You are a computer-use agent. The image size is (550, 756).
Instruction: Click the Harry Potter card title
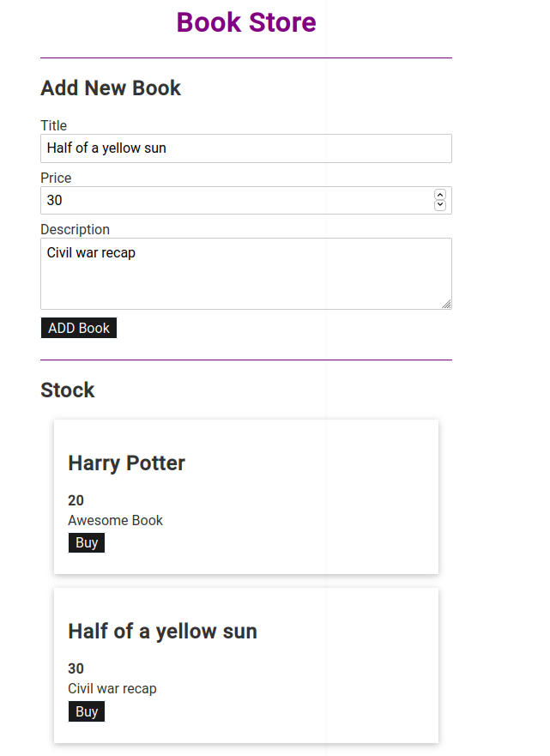(x=125, y=463)
